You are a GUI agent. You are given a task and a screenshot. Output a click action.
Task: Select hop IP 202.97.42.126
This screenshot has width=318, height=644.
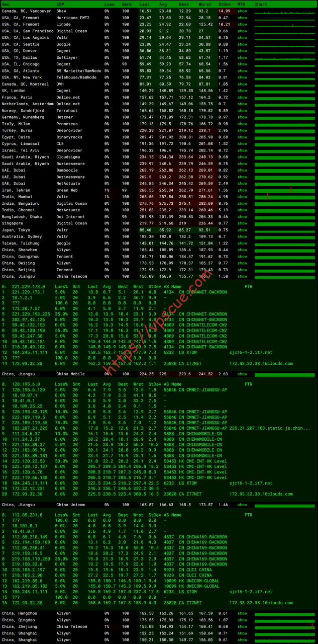tap(27, 319)
